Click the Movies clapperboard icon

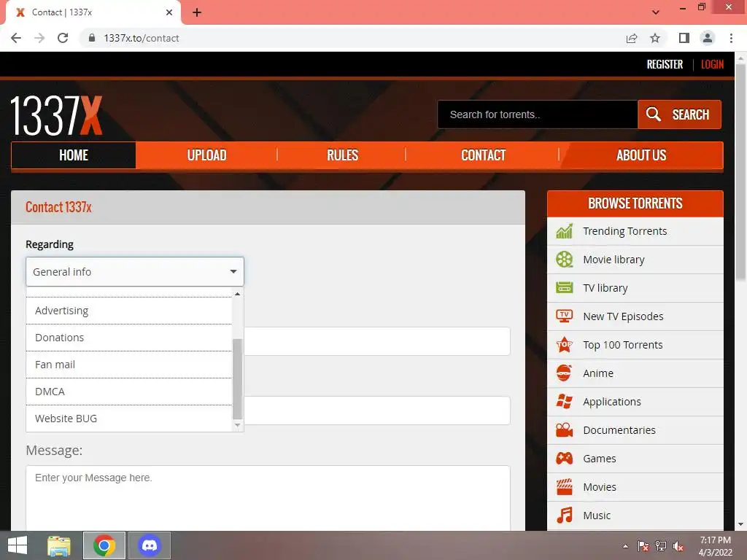[565, 486]
